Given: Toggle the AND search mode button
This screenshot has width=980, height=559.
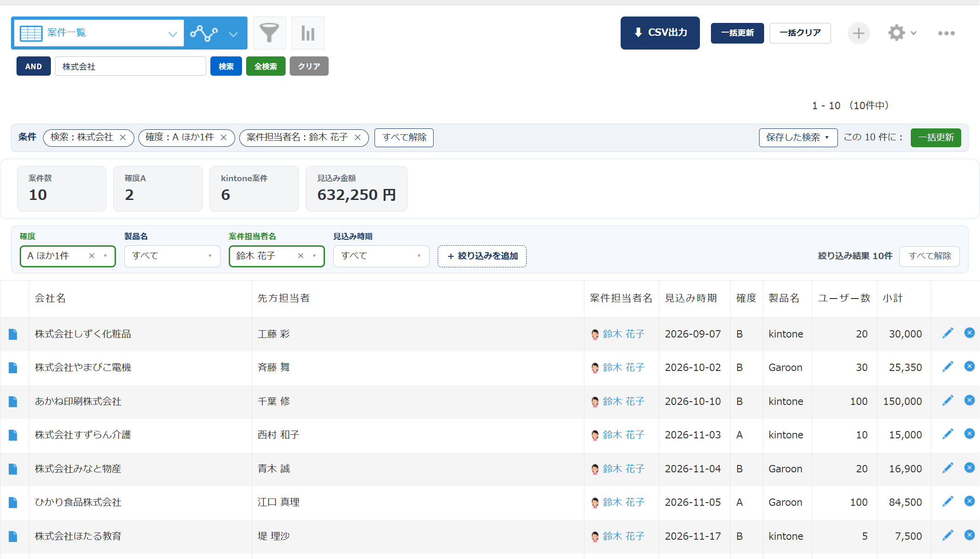Looking at the screenshot, I should point(33,66).
